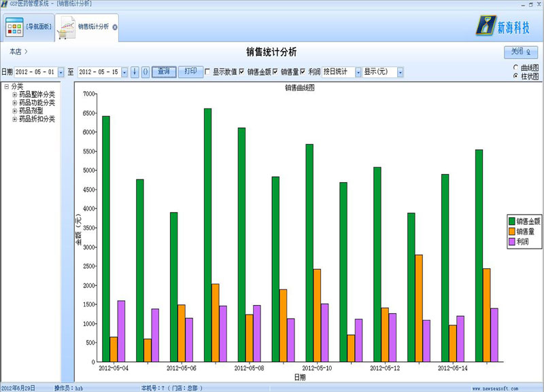Select the 曲线图 radio button
This screenshot has height=392, width=544.
pyautogui.click(x=516, y=68)
